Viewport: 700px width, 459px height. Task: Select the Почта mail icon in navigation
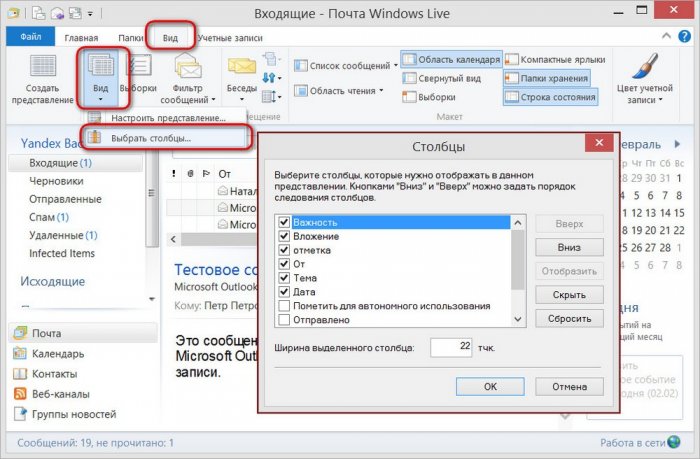click(x=21, y=333)
